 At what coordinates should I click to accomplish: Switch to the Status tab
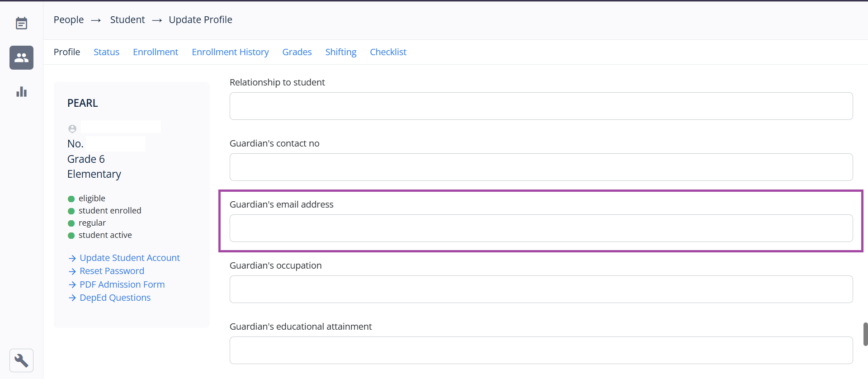point(106,52)
